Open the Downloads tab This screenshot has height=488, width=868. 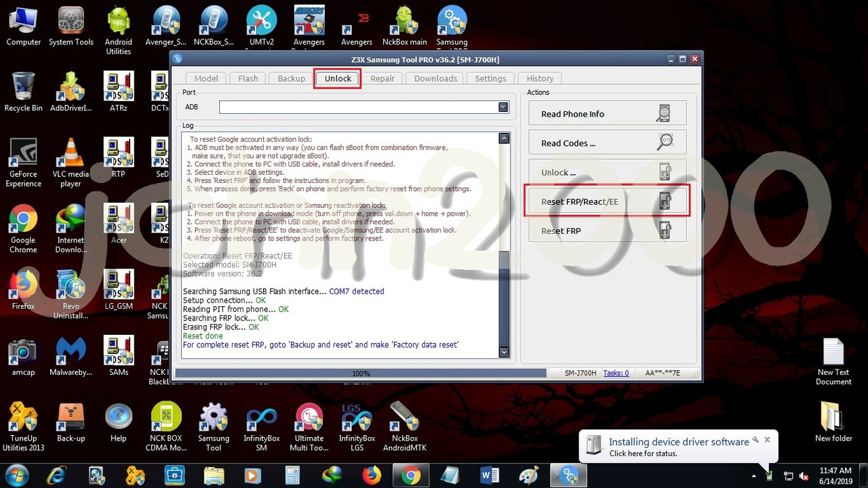(435, 79)
